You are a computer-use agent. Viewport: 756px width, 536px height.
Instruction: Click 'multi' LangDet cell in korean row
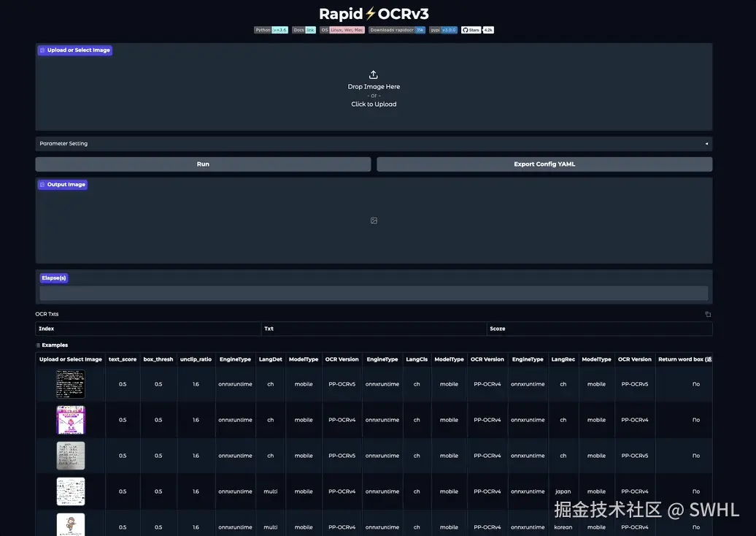point(271,527)
